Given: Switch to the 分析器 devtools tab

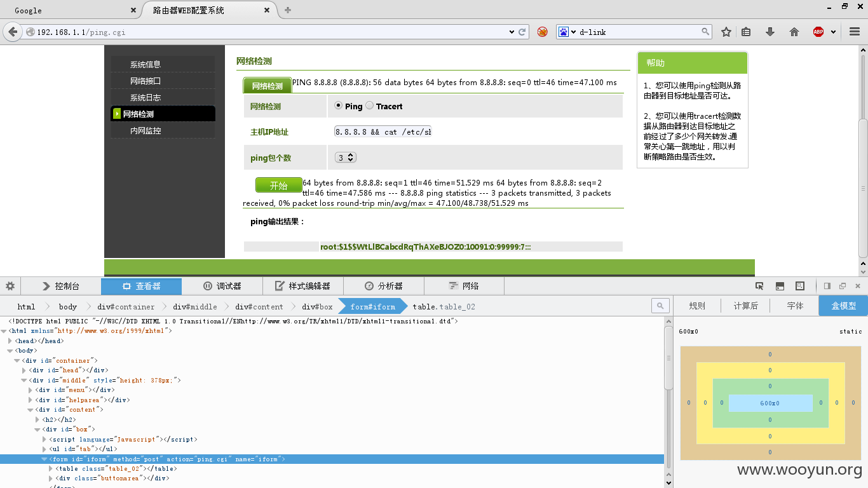Looking at the screenshot, I should pos(383,286).
